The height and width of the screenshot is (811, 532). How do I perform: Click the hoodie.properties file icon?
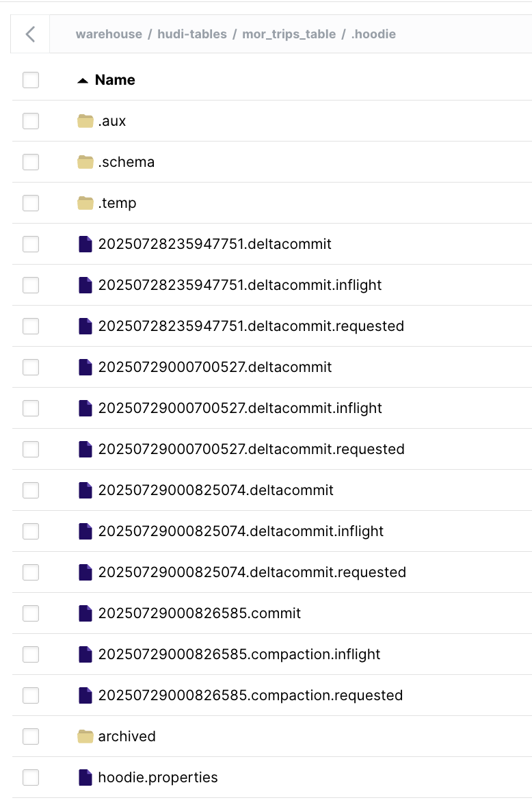(x=85, y=777)
